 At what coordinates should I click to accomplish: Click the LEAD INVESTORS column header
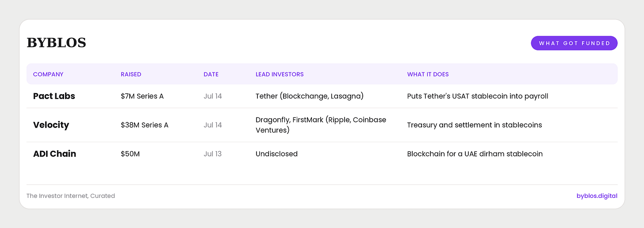(280, 74)
